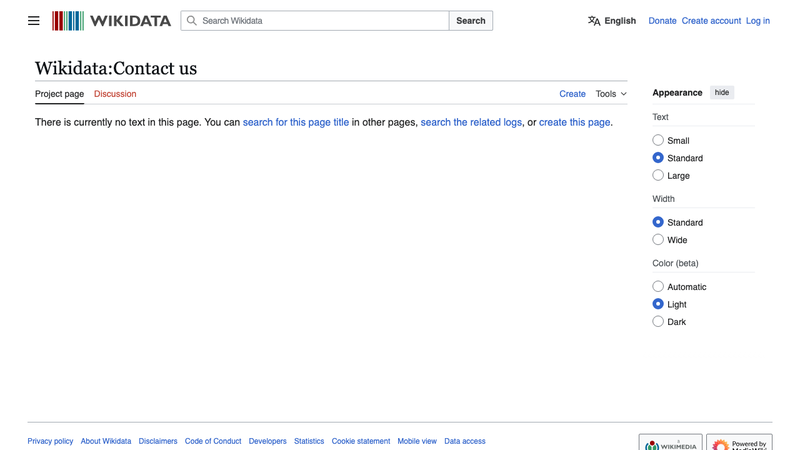Click the Powered by MediaWiki badge
The height and width of the screenshot is (450, 800).
coord(739,443)
